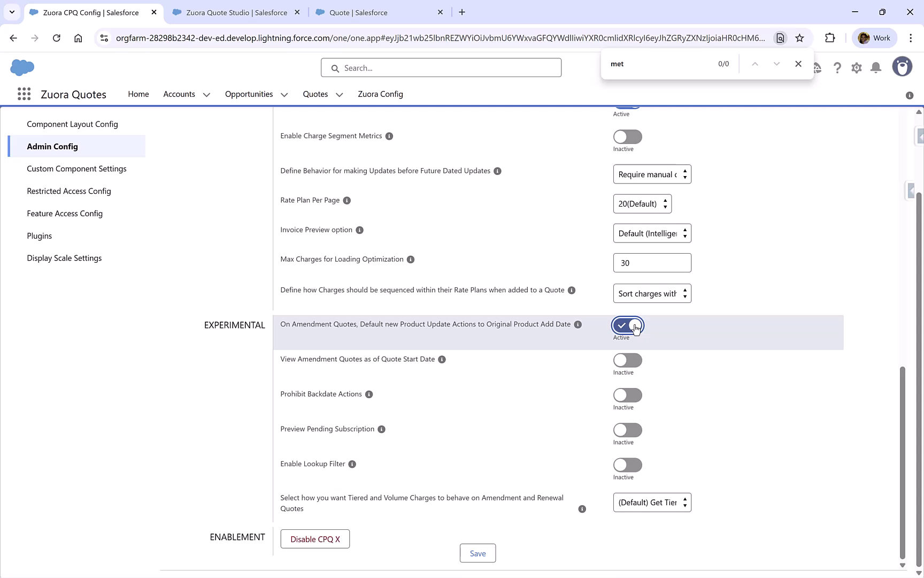Click the Salesforce cloud logo
This screenshot has height=578, width=924.
(x=22, y=67)
